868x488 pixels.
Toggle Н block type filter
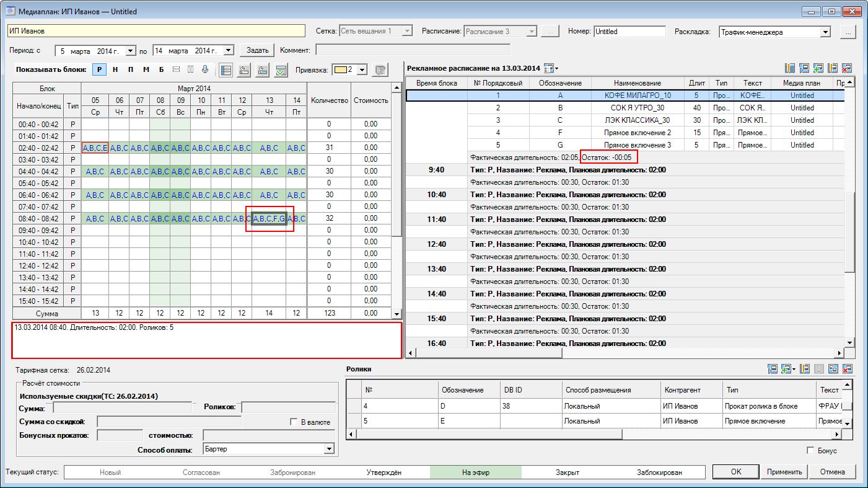point(115,69)
